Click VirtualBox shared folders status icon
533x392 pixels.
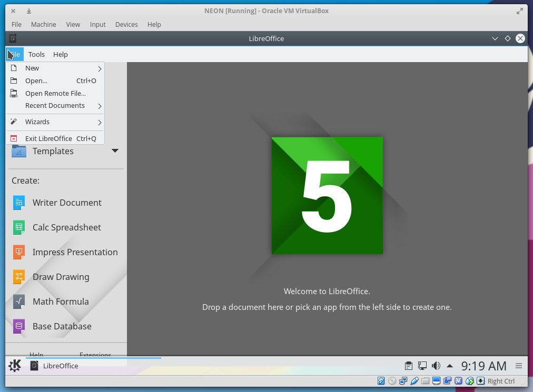pos(425,381)
